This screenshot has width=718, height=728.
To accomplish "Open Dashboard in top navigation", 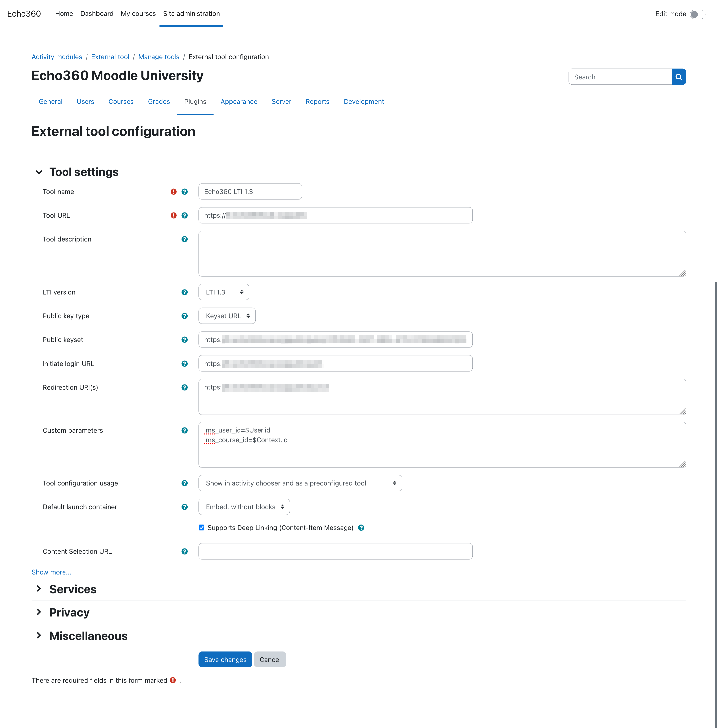I will pyautogui.click(x=97, y=14).
